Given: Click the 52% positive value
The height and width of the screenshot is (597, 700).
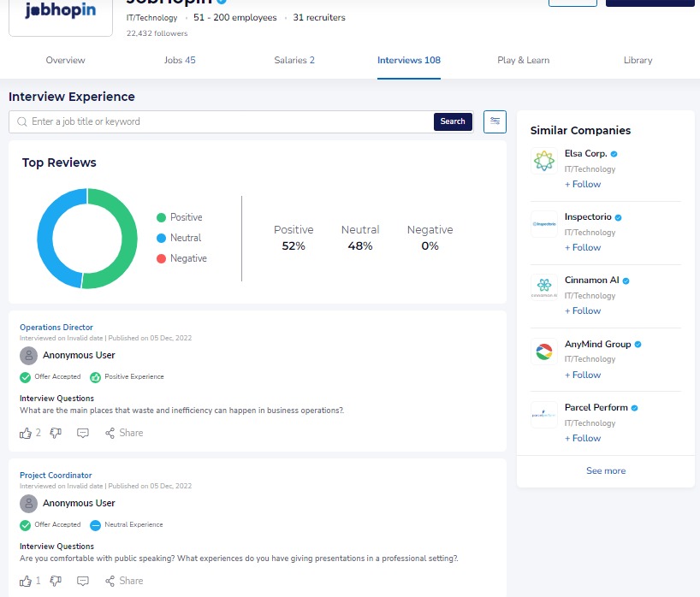Looking at the screenshot, I should pyautogui.click(x=294, y=245).
